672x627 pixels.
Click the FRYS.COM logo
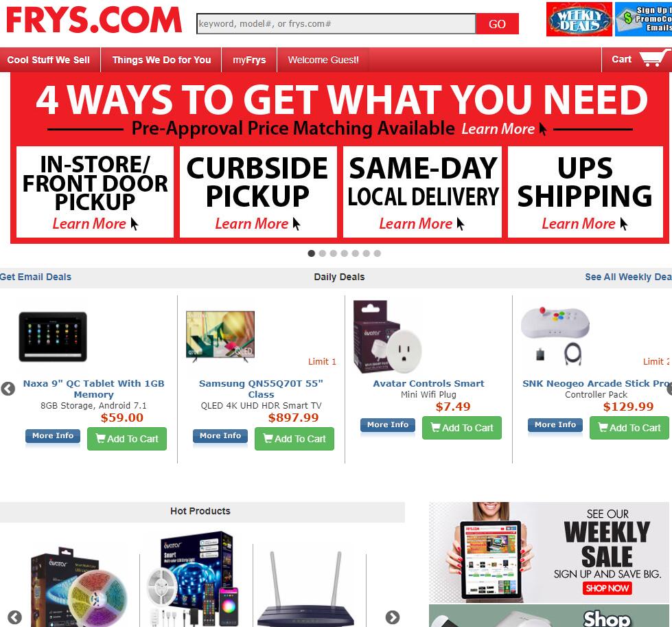point(94,20)
